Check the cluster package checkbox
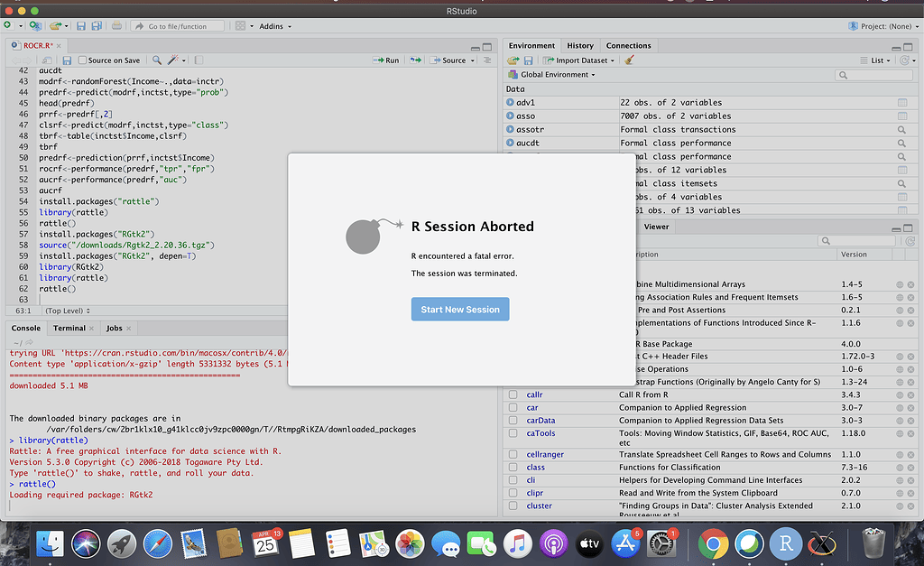Viewport: 924px width, 566px height. coord(513,506)
